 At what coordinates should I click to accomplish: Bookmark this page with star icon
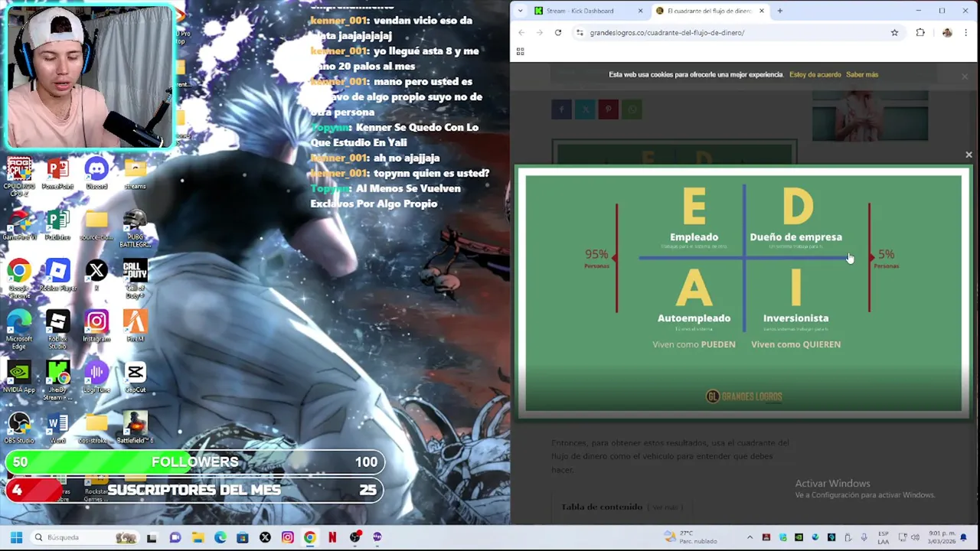coord(894,32)
